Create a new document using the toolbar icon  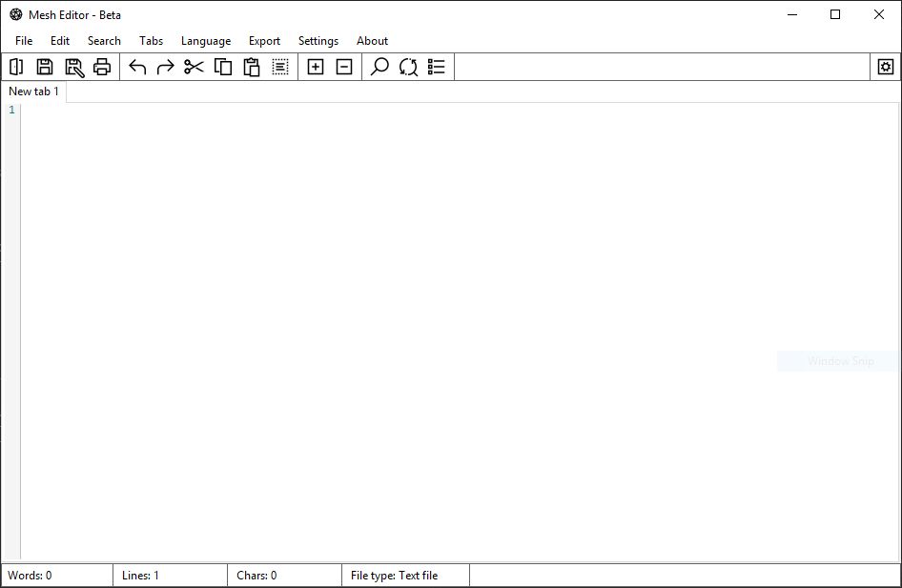pos(15,67)
